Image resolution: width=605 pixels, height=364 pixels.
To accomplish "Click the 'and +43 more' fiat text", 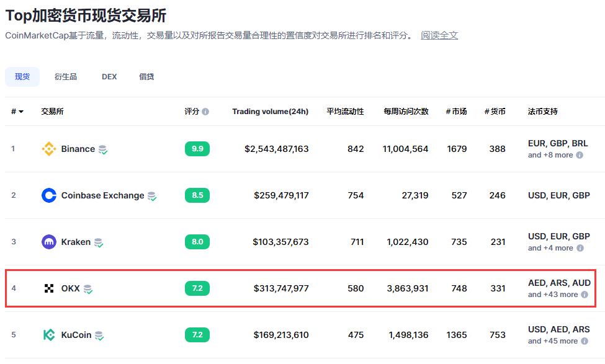I will (x=552, y=295).
